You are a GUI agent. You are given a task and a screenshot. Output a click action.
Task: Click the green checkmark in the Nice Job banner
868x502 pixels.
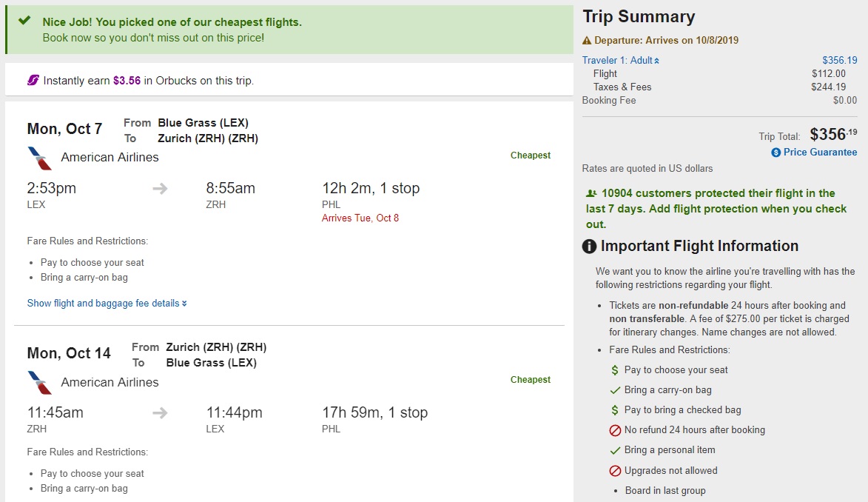pos(24,21)
